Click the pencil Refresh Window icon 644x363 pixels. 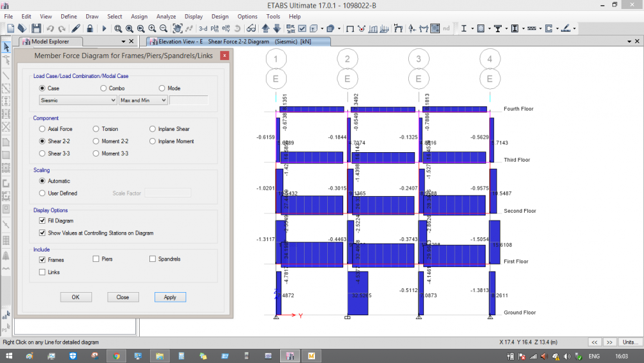tap(75, 28)
